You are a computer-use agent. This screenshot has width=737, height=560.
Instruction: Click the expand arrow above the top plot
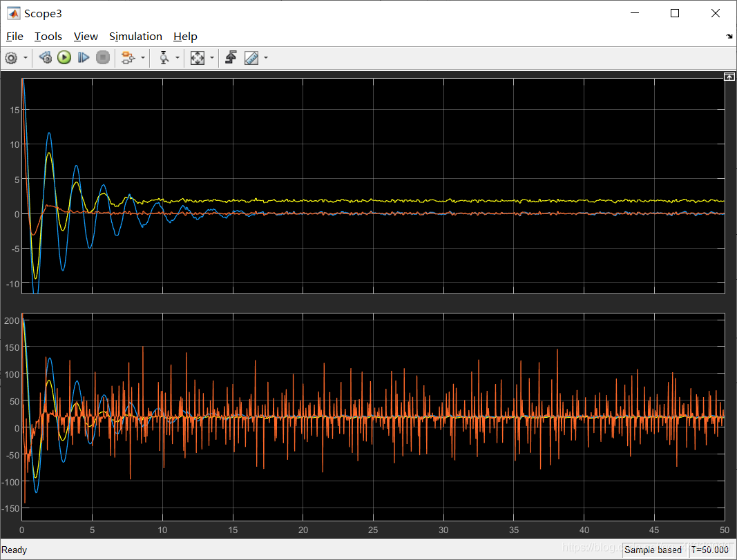point(729,76)
